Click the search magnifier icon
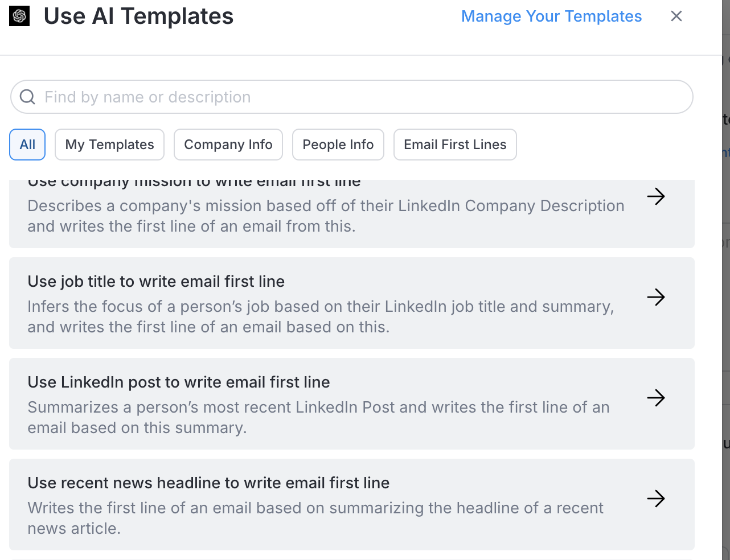 [x=27, y=97]
